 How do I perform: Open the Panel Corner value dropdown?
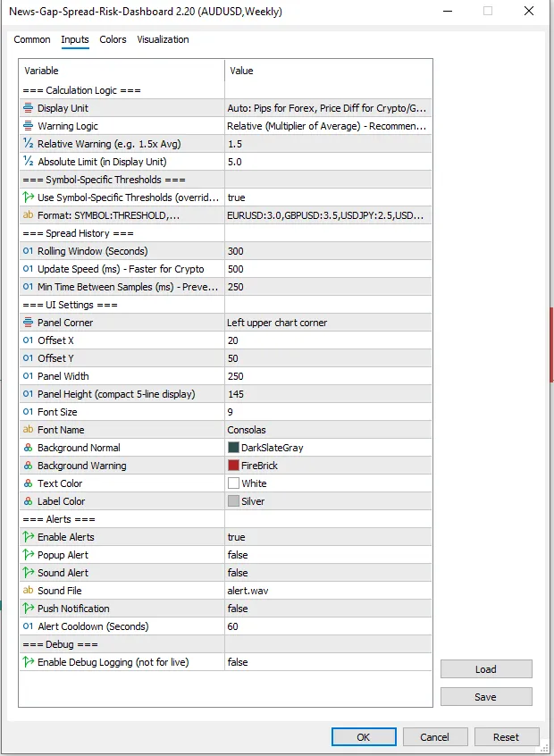pyautogui.click(x=328, y=322)
